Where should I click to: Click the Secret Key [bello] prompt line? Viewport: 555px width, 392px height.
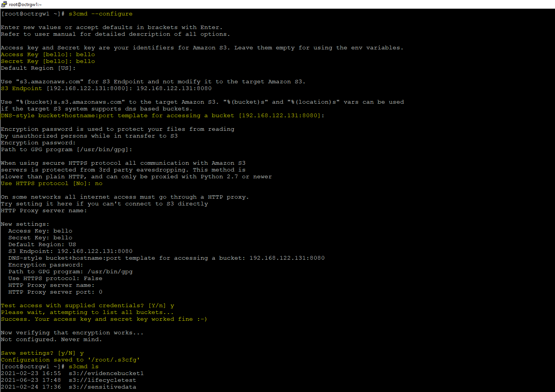[x=47, y=61]
